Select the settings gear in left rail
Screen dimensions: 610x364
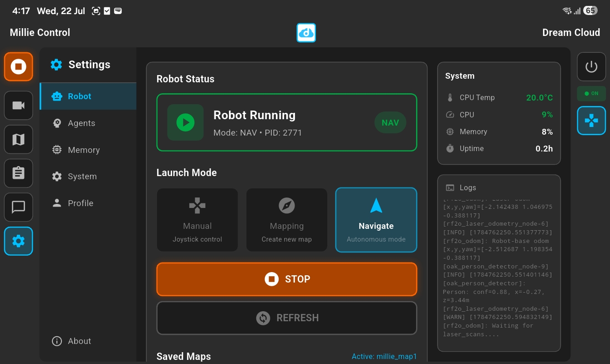coord(19,241)
